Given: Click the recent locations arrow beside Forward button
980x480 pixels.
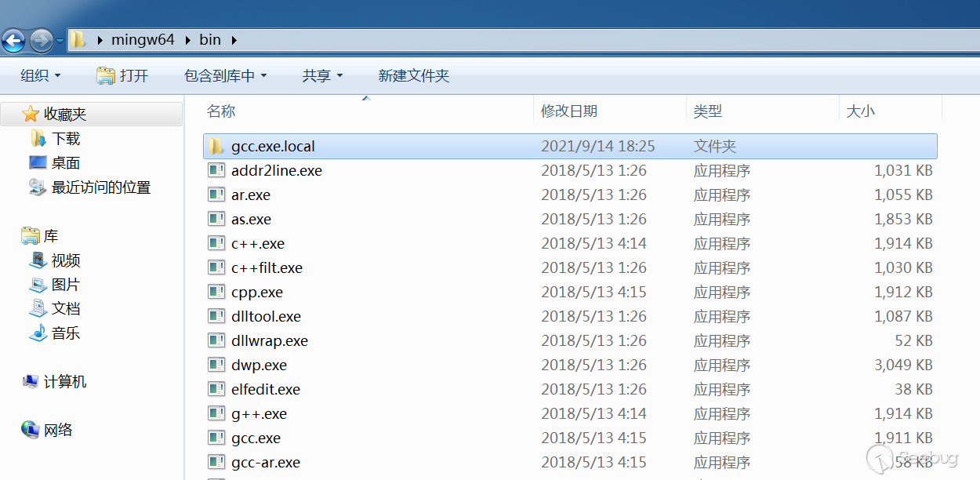Looking at the screenshot, I should point(60,39).
